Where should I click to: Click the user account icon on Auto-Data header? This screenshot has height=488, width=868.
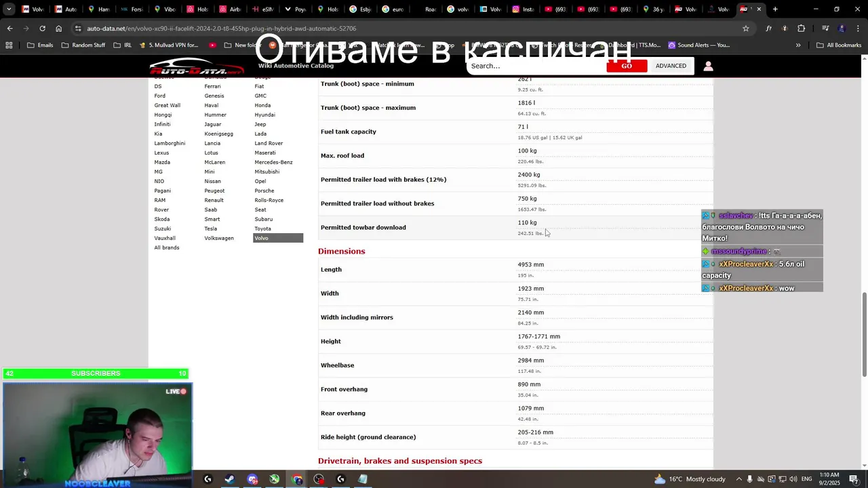coord(708,66)
